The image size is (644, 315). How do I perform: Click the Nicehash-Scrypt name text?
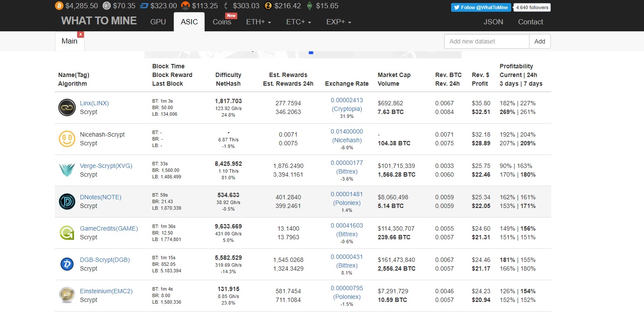102,134
